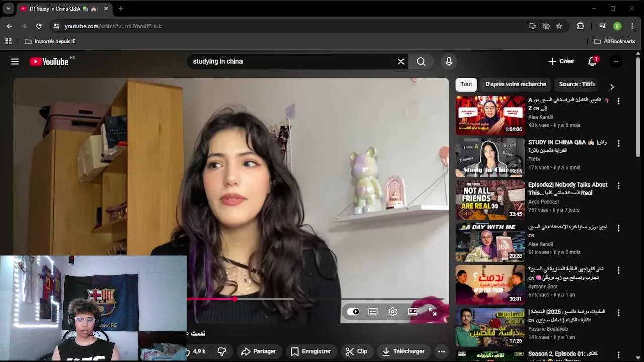This screenshot has height=362, width=644.
Task: Open options for the Aymane Spot video
Action: click(x=618, y=270)
